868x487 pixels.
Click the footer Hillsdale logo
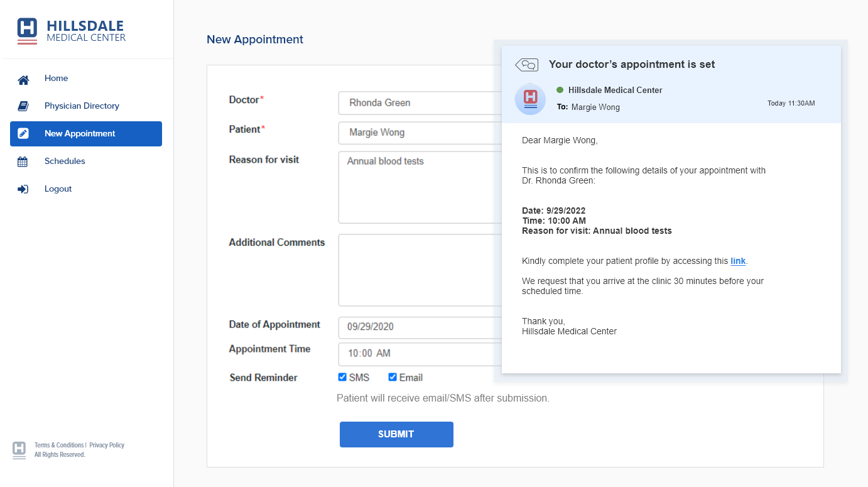(x=18, y=450)
